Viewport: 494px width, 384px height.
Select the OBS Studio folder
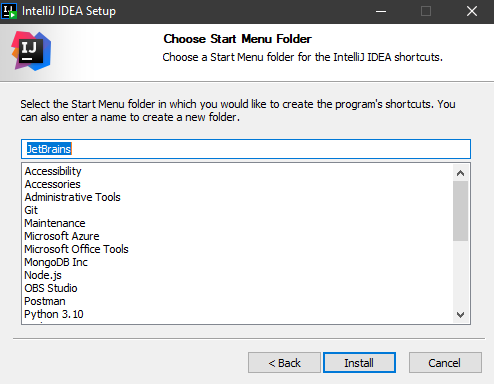(51, 288)
